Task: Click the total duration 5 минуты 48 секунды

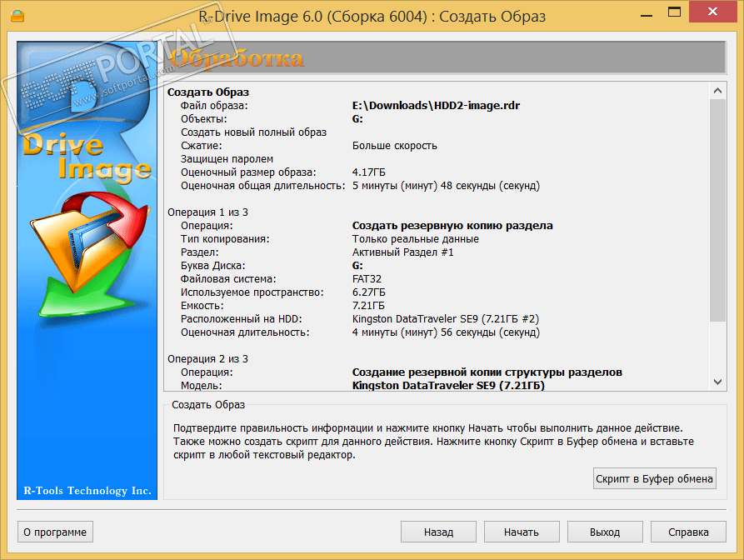Action: click(x=446, y=186)
